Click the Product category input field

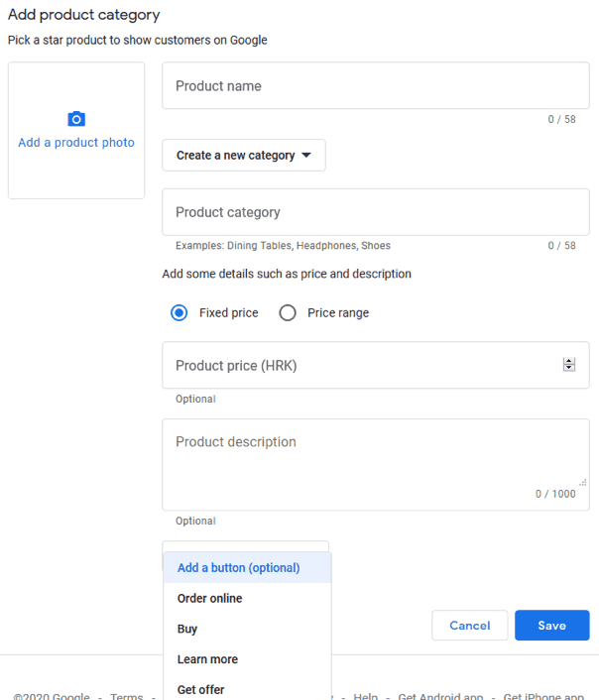pos(375,212)
